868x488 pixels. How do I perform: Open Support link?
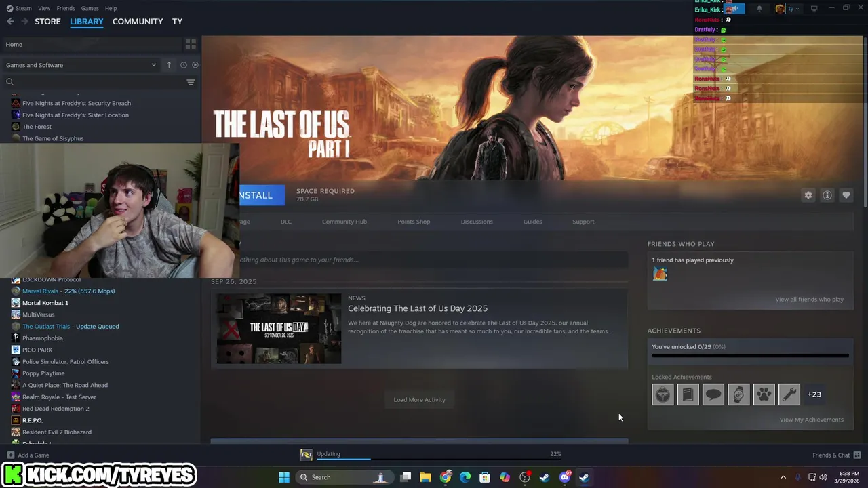[x=583, y=222]
